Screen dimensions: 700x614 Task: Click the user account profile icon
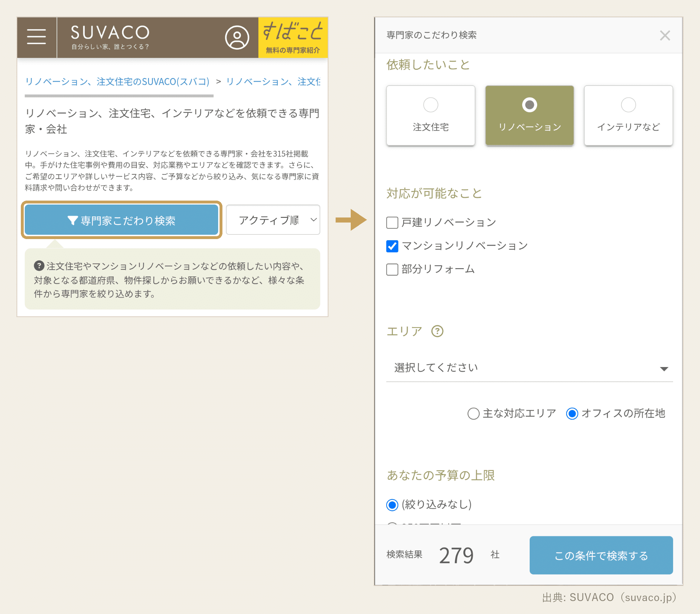237,37
